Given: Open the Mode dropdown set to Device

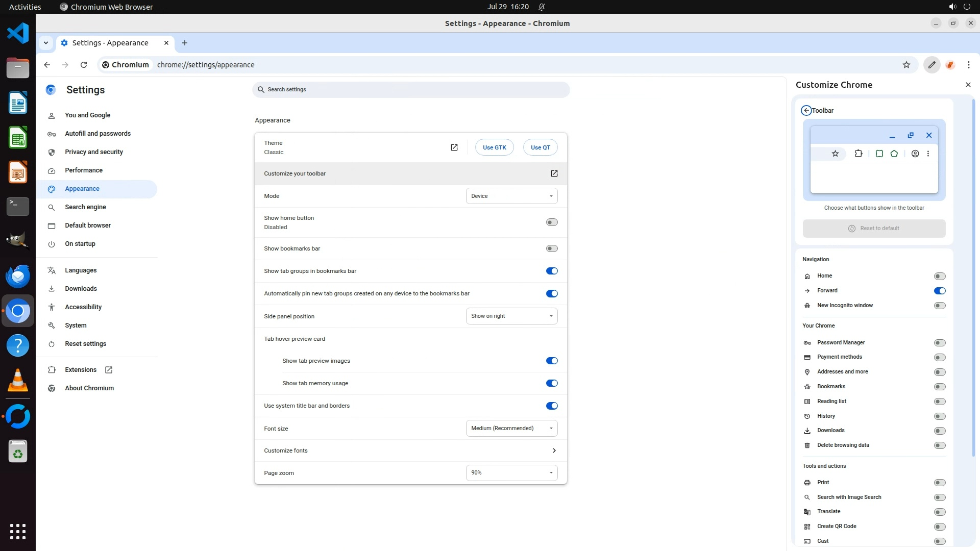Looking at the screenshot, I should coord(511,196).
